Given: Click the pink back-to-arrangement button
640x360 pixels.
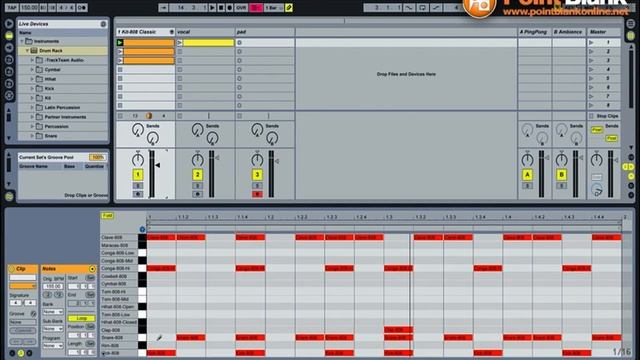Looking at the screenshot, I should [x=256, y=7].
